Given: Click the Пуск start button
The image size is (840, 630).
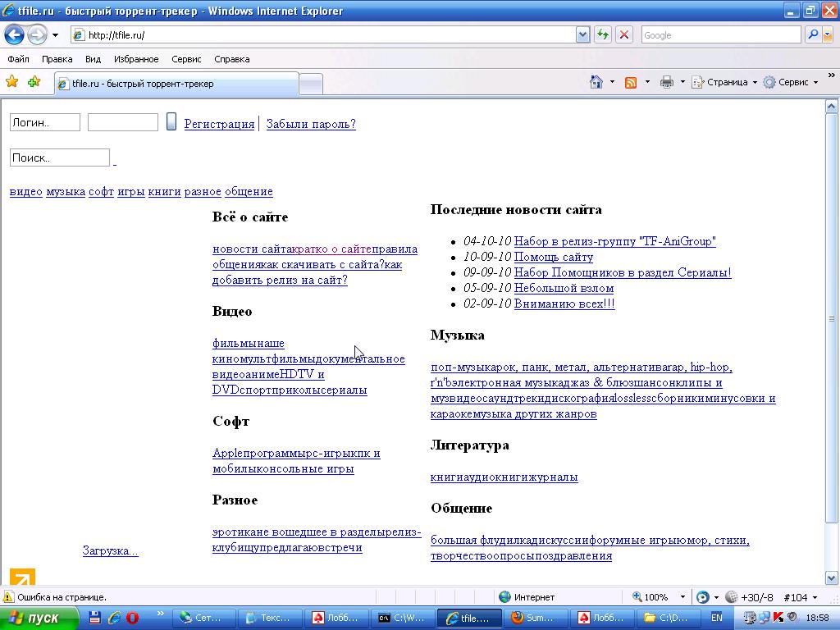Looking at the screenshot, I should (39, 618).
